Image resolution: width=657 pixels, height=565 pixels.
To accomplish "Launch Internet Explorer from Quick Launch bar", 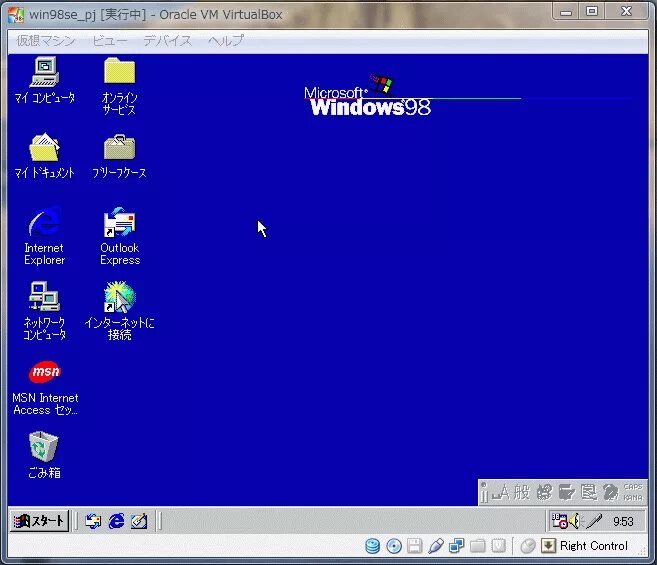I will (116, 521).
